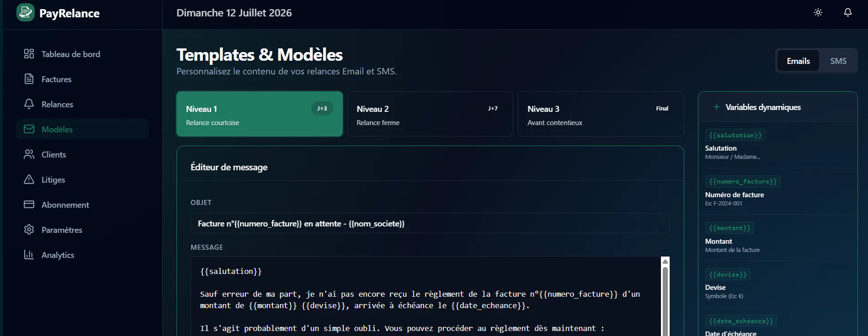Viewport: 868px width, 336px height.
Task: Click the message scrollbar up arrow
Action: click(x=666, y=261)
